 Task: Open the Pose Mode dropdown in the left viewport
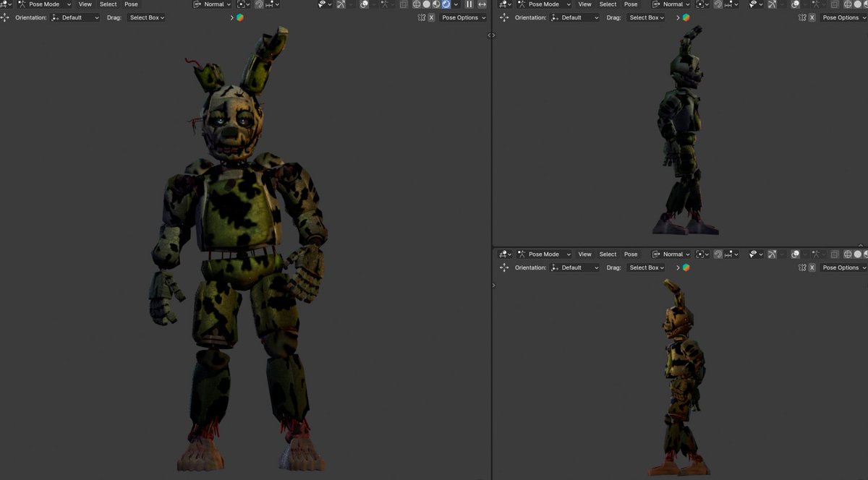pyautogui.click(x=45, y=4)
